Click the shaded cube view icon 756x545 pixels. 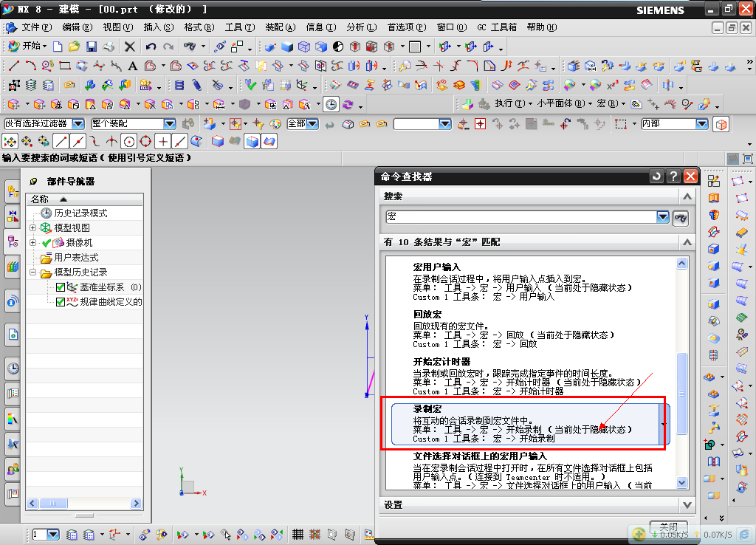point(288,47)
